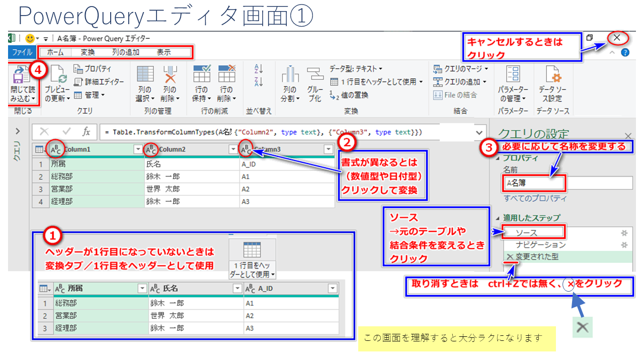Open Properties (プロパティ) in query group

(93, 69)
